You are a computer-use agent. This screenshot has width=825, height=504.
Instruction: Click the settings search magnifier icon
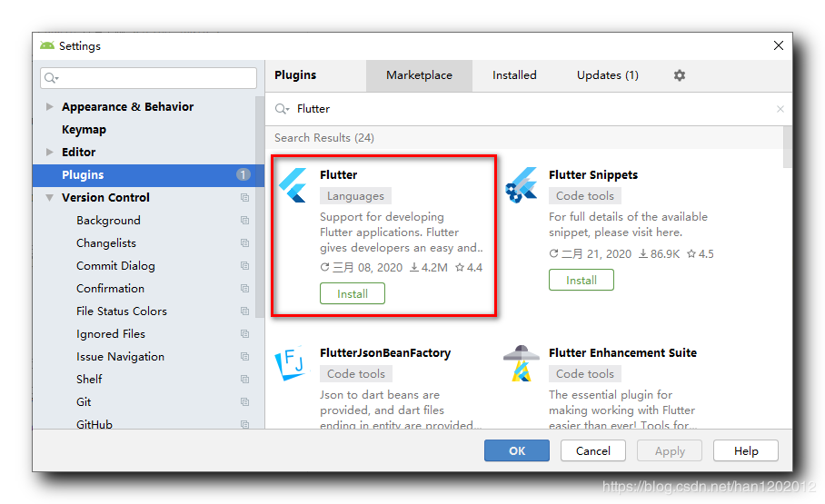51,78
